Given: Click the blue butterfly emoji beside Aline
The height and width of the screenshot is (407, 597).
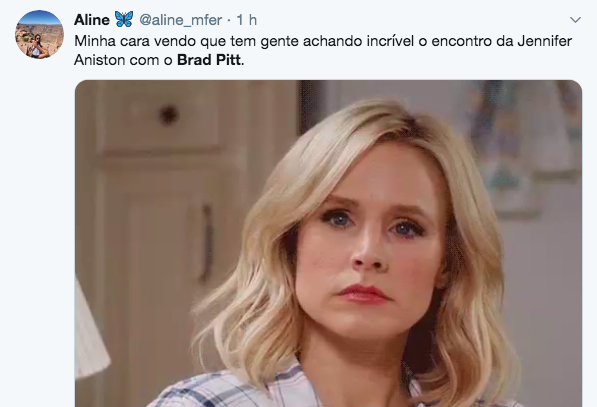Looking at the screenshot, I should point(124,19).
